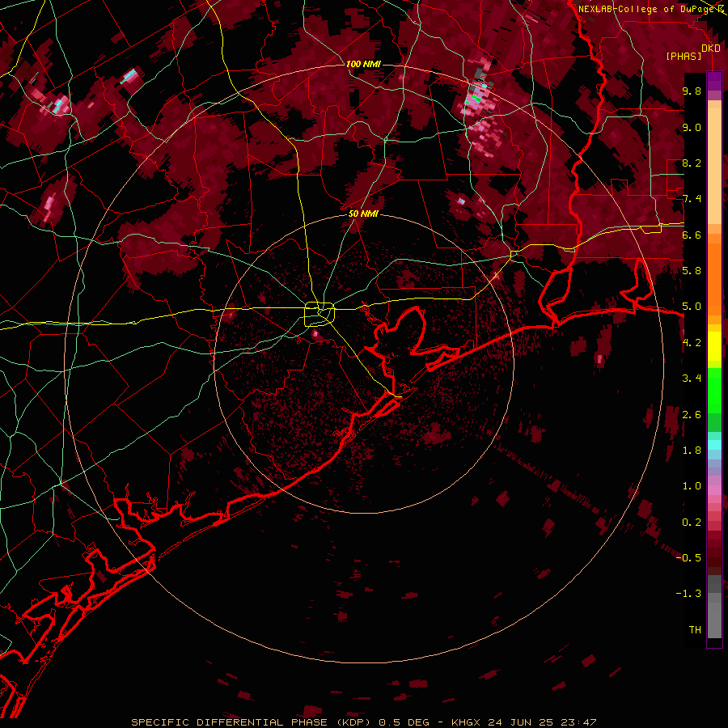
Task: Click the 9.8 value on color scale
Action: click(x=692, y=91)
